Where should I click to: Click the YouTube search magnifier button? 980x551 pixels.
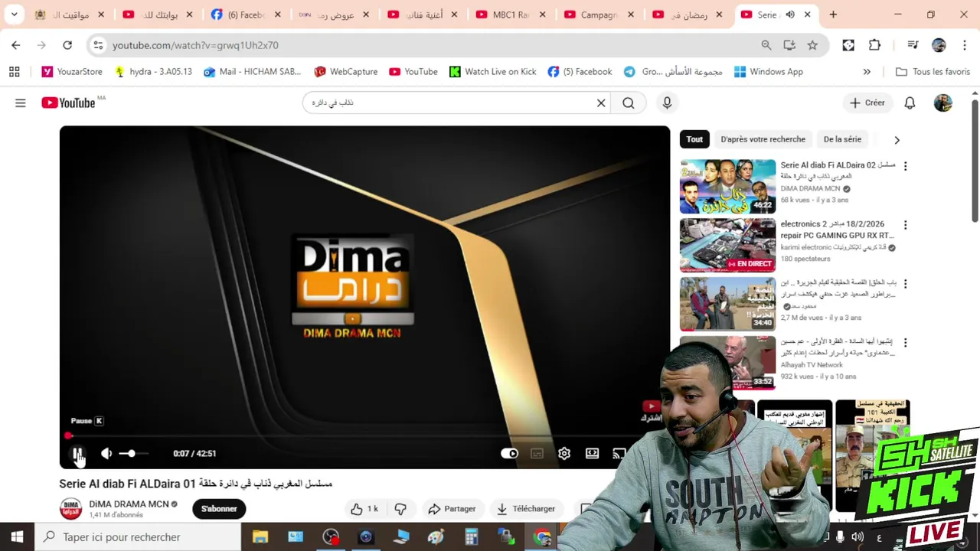click(x=629, y=103)
